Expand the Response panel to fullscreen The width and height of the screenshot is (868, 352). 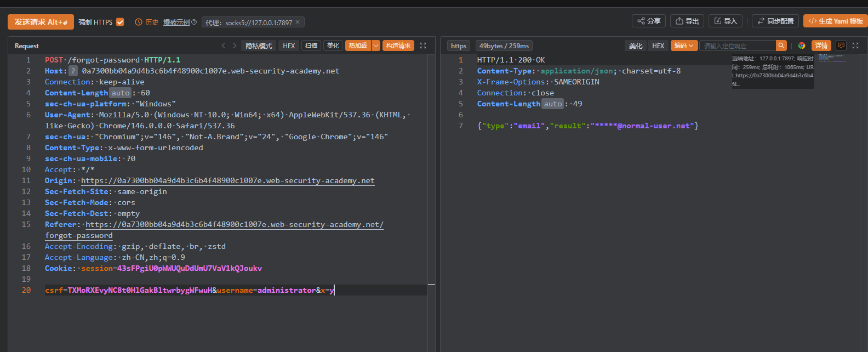(x=855, y=46)
